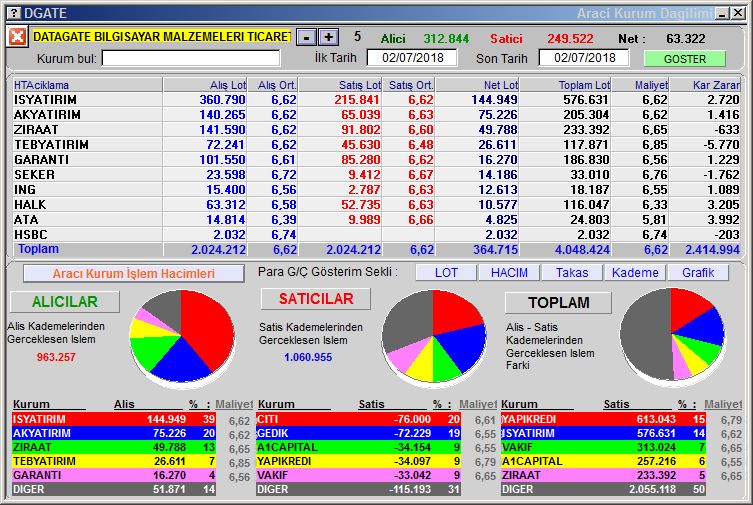Focus the Kurum bul search field
753x505 pixels.
[x=191, y=59]
